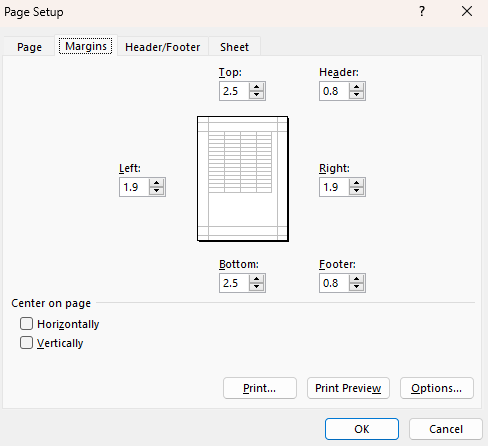
Task: Enable center Horizontally checkbox
Action: 26,324
